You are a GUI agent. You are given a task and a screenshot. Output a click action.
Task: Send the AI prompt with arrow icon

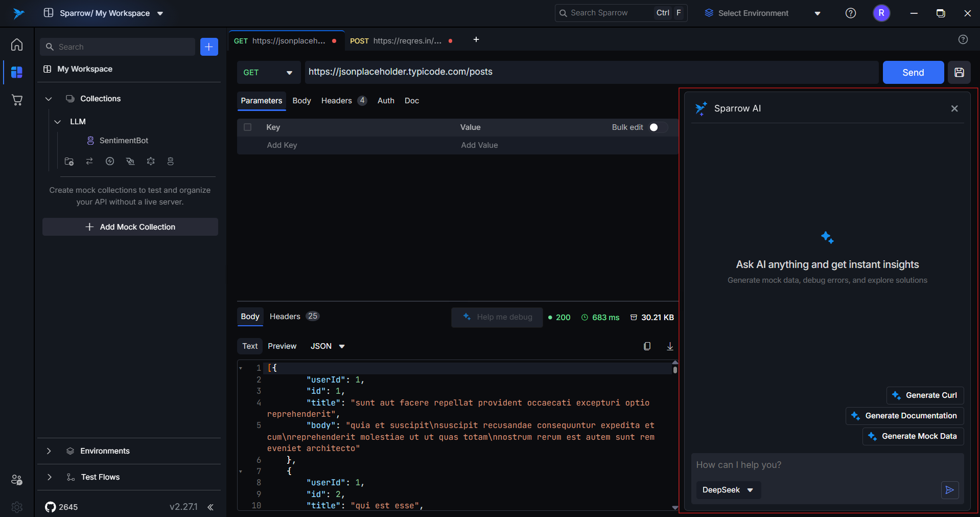click(x=950, y=490)
